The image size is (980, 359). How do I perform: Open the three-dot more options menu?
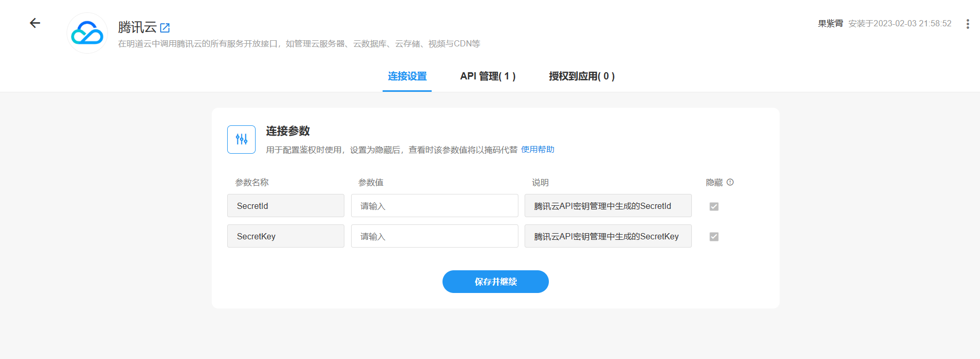click(x=967, y=24)
